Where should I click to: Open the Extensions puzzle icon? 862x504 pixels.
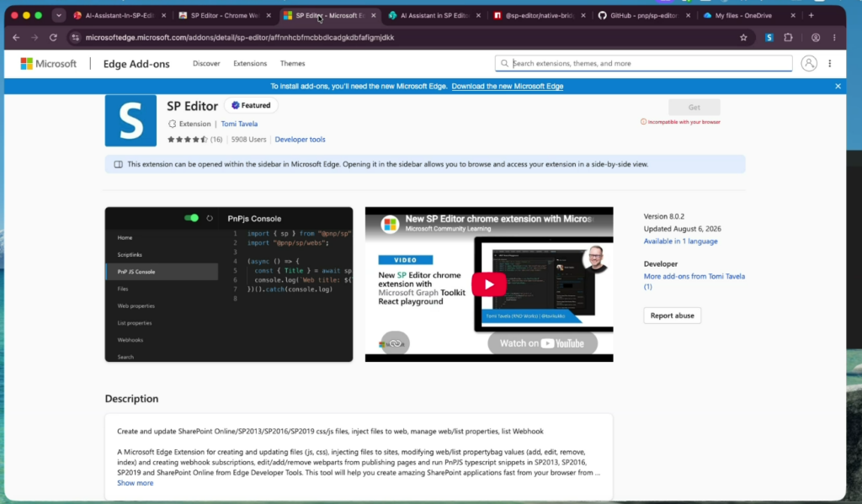point(788,37)
